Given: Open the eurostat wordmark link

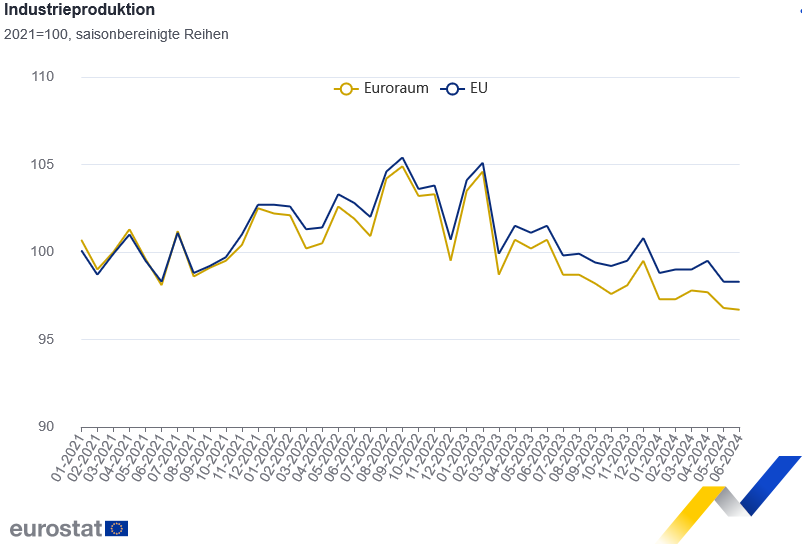Looking at the screenshot, I should tap(56, 528).
